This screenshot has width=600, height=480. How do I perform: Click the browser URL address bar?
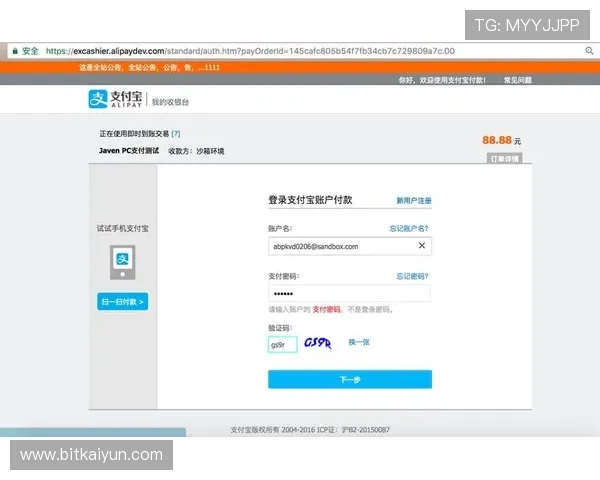(298, 51)
